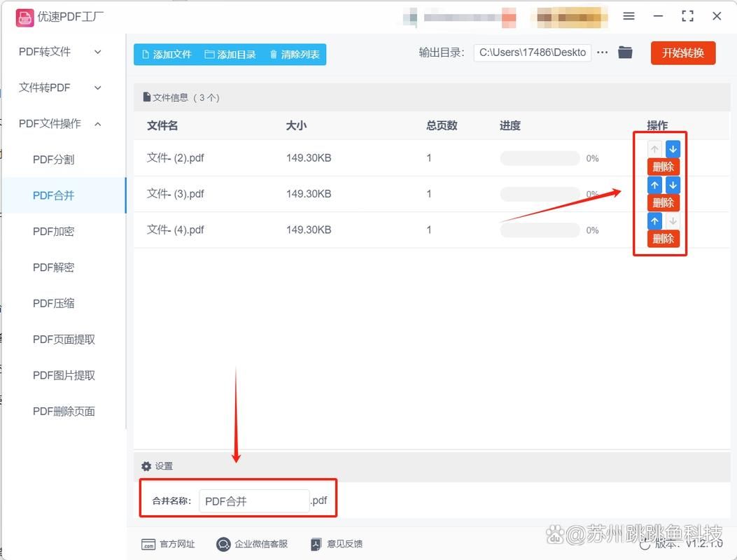737x560 pixels.
Task: Open 意见反馈 feedback icon
Action: click(316, 544)
